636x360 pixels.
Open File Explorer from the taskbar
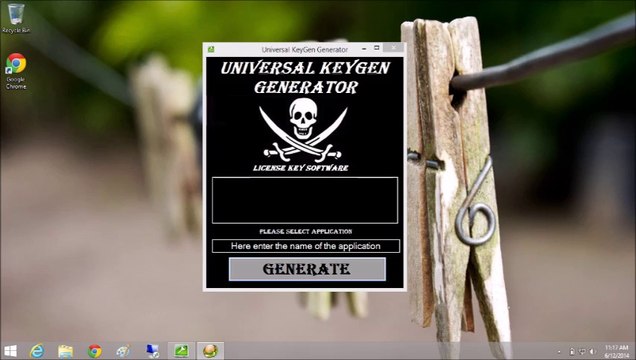[x=65, y=351]
